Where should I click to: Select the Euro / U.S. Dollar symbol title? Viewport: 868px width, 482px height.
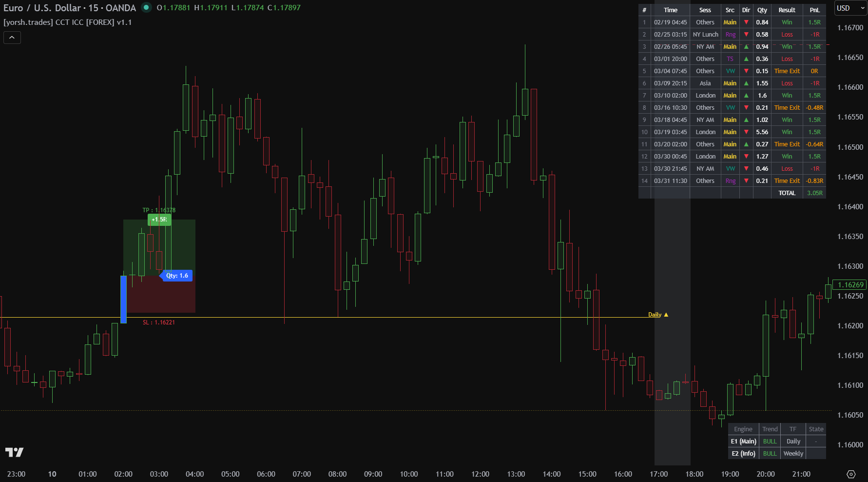42,8
